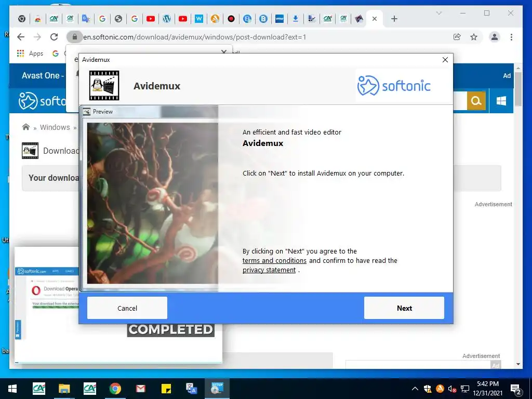Select the Windows platform icon on Softonic
This screenshot has width=532, height=399.
501,100
